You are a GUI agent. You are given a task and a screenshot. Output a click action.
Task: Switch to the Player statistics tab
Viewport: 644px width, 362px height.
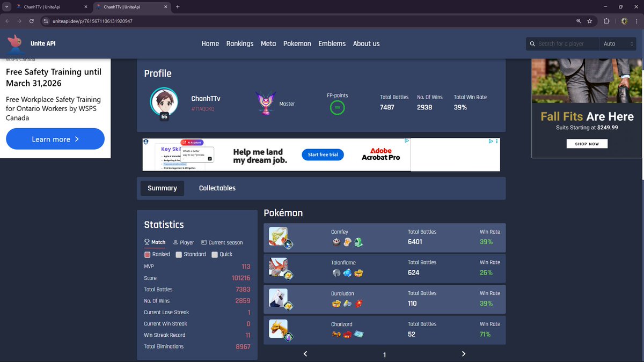184,242
